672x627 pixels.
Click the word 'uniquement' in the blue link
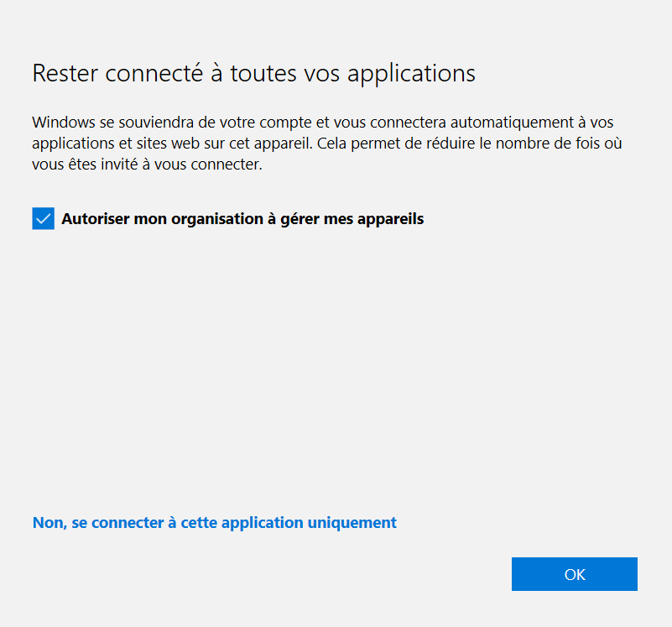click(x=352, y=522)
